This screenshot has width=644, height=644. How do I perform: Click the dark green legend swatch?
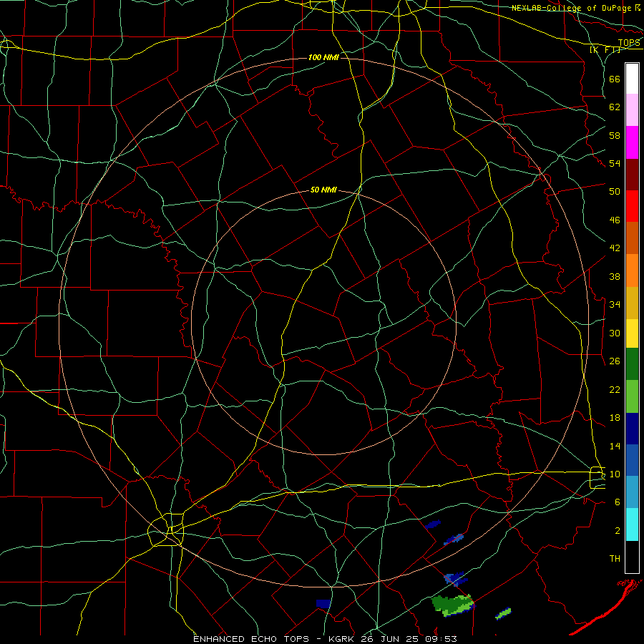coord(632,364)
